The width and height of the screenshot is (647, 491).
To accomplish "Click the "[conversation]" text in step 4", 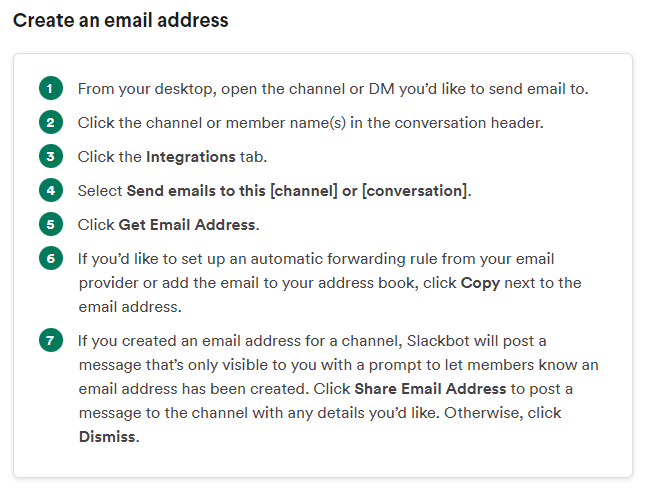I will (x=413, y=191).
